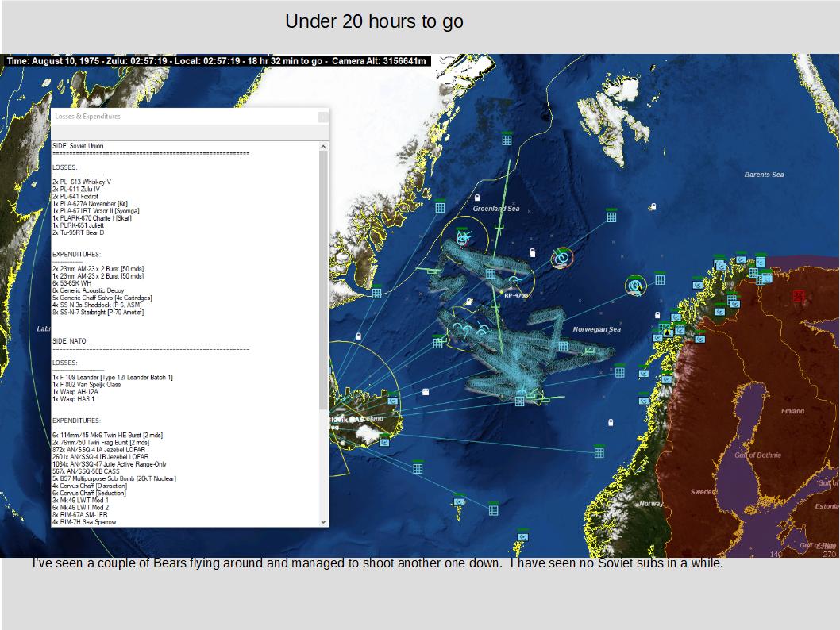Click the '1x Wasp HAS.1' line
The image size is (840, 630).
tap(73, 399)
